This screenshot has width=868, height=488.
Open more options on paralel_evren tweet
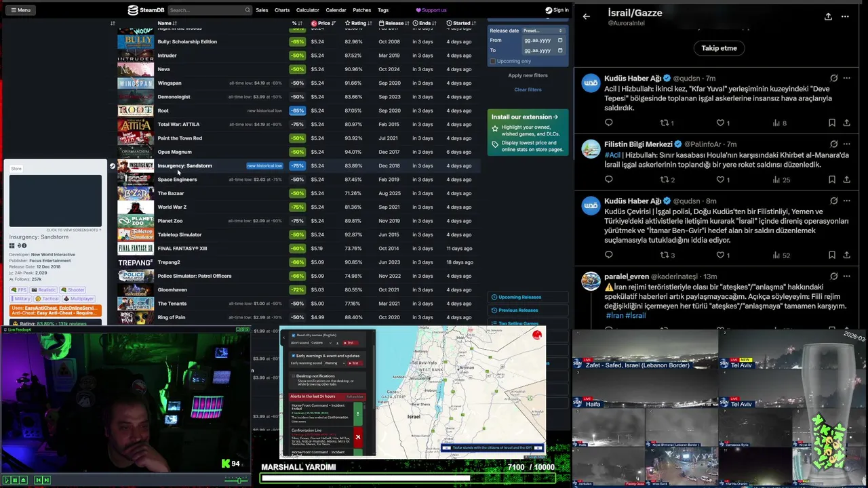click(846, 276)
